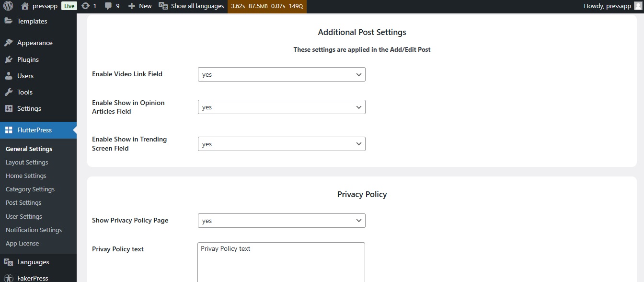Click the pressapp home icon
The width and height of the screenshot is (644, 282).
[x=25, y=6]
